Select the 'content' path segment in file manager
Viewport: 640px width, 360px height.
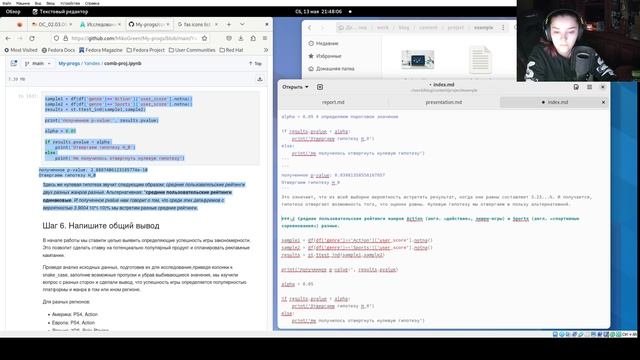(x=428, y=28)
